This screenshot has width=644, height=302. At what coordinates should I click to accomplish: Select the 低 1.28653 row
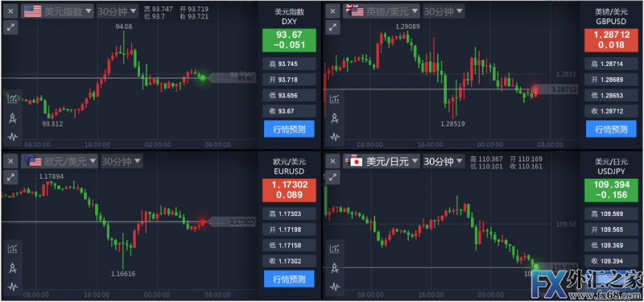coord(611,95)
